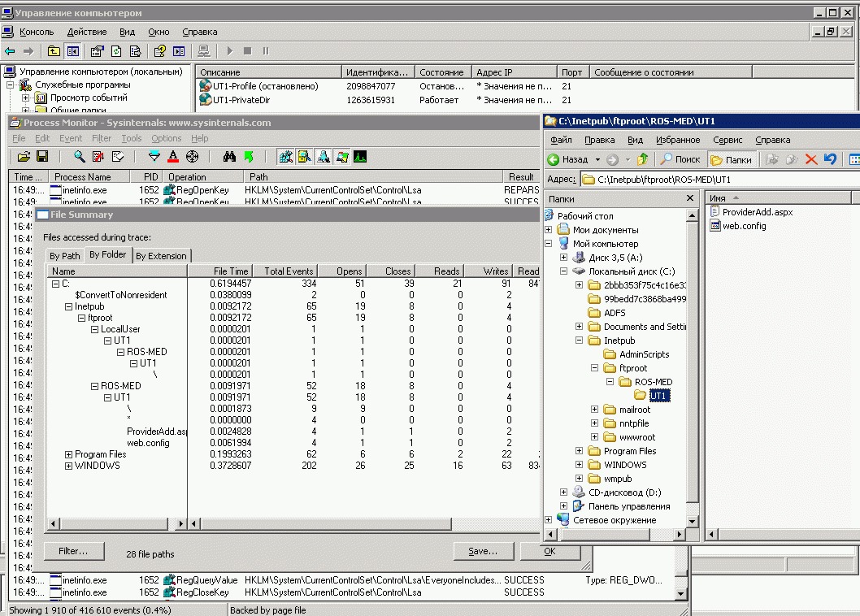This screenshot has height=616, width=860.
Task: Open the Избранное menu in Explorer
Action: pyautogui.click(x=677, y=140)
